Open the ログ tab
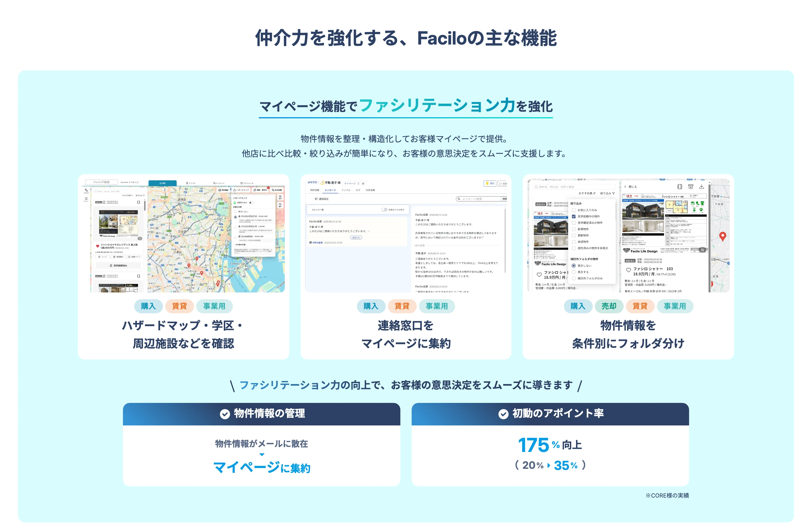Viewport: 812px width, 528px height. [358, 190]
